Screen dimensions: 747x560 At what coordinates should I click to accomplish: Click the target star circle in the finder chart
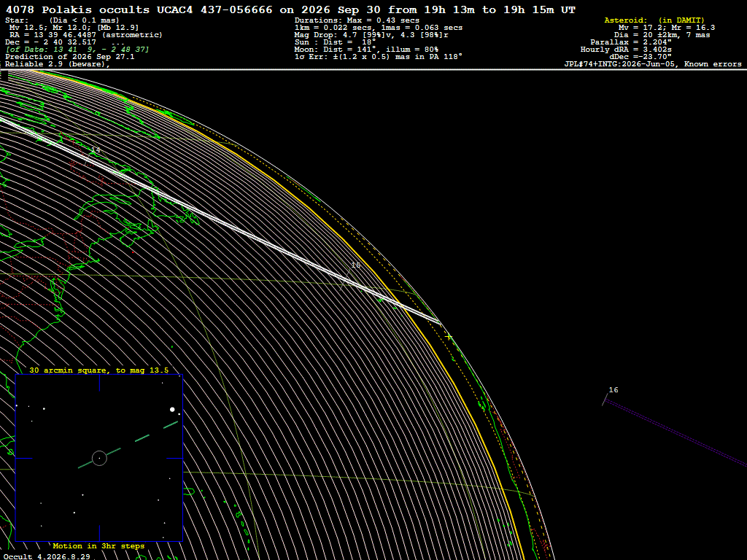(x=99, y=458)
